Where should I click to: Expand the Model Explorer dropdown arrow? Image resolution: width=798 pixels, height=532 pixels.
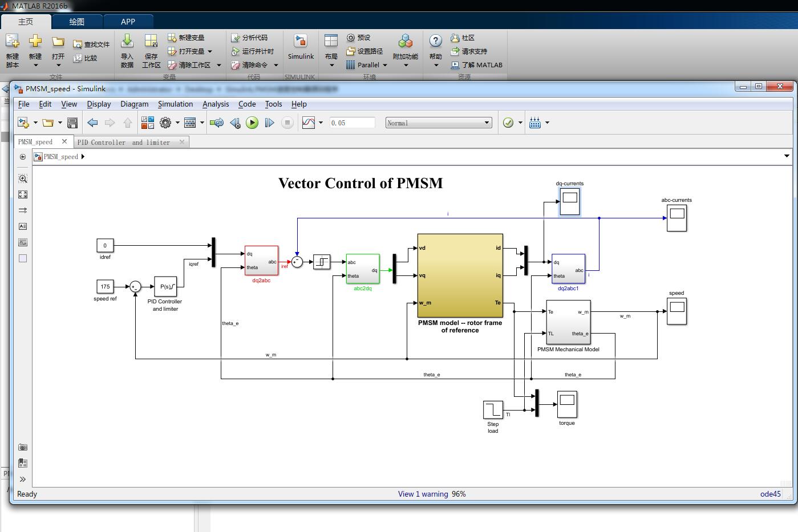coord(202,123)
